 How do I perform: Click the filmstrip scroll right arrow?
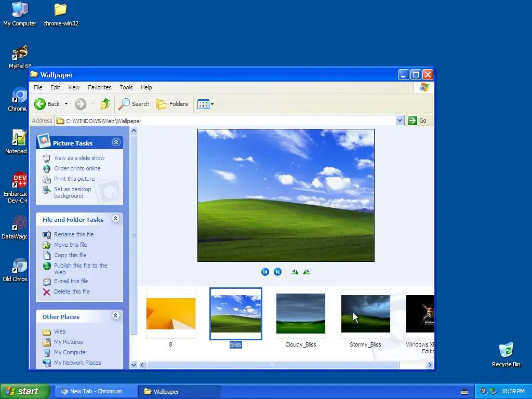430,365
